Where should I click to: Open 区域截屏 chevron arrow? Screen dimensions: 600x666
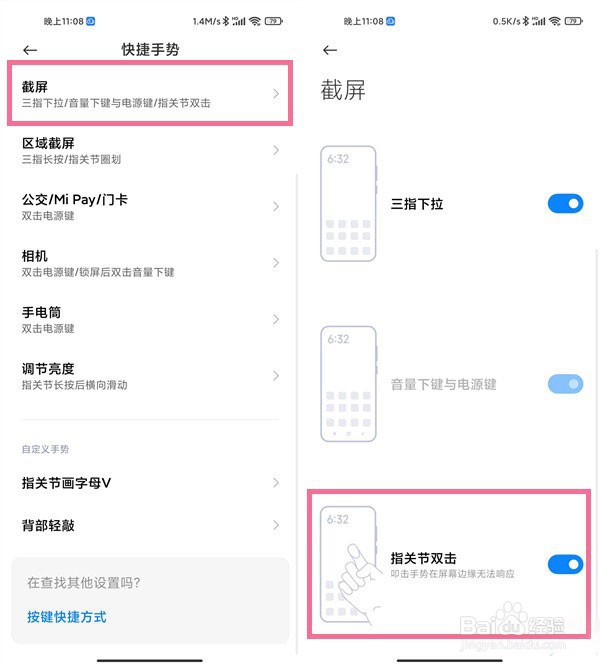(x=276, y=150)
